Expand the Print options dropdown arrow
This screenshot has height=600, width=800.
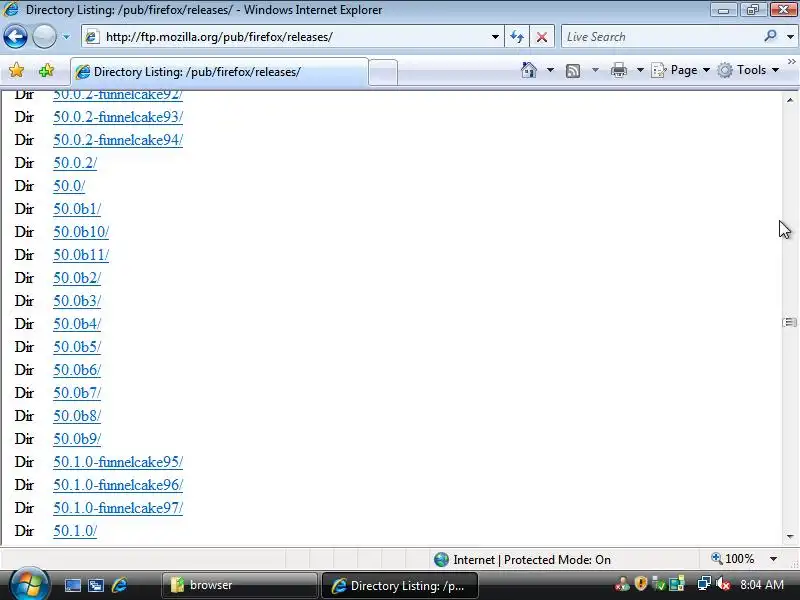640,70
